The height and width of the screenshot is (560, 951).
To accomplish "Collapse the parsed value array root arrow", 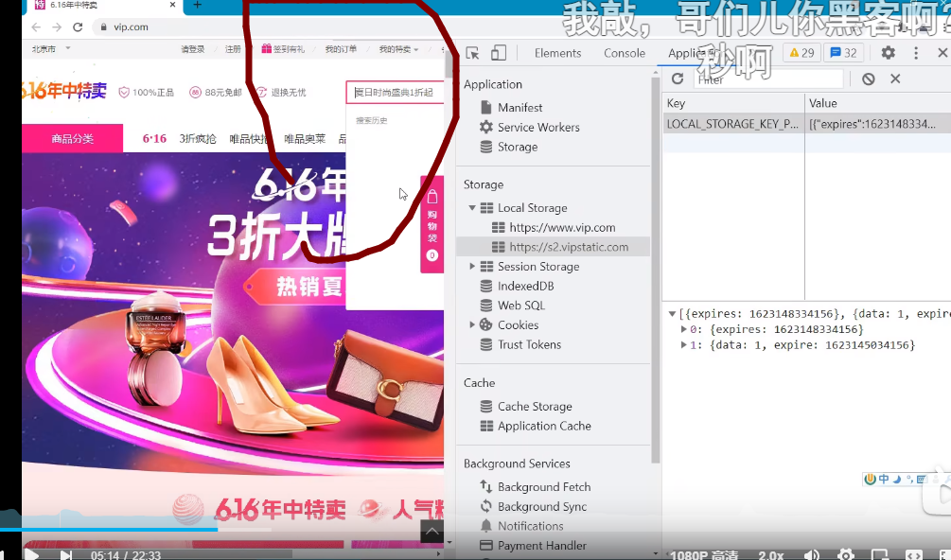I will tap(672, 314).
